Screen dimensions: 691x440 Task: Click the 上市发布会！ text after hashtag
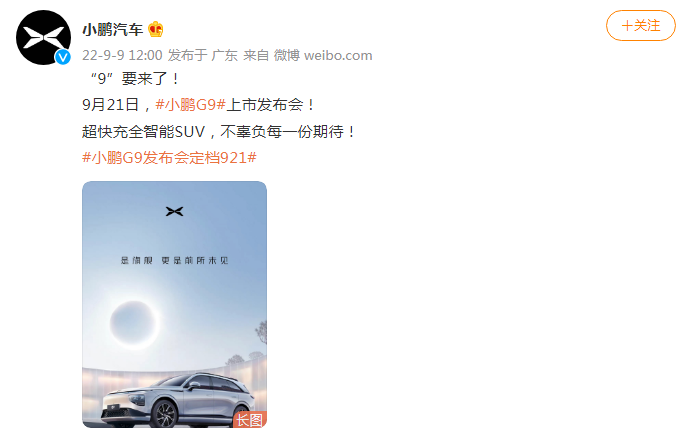point(271,105)
